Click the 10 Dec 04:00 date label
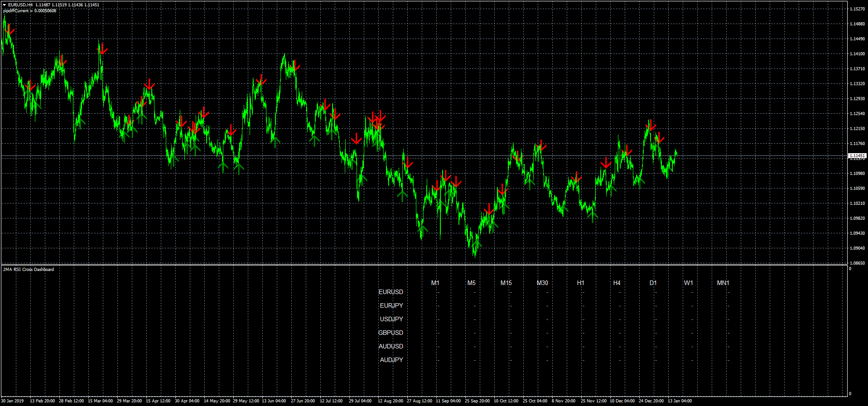Screen dimensions: 868x406 tap(622, 401)
